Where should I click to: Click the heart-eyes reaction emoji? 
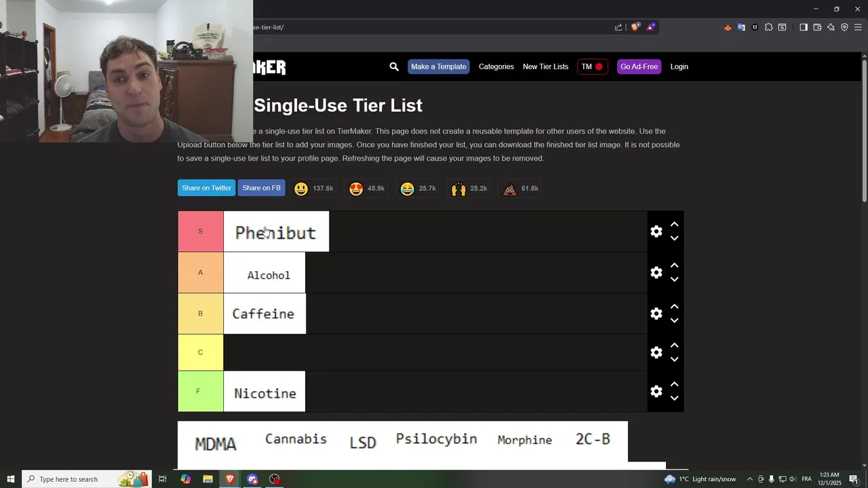[x=356, y=188]
